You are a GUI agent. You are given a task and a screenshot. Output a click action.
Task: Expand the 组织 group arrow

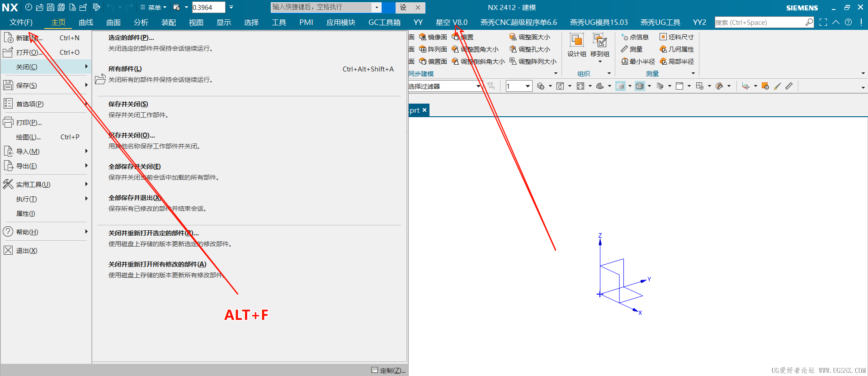(609, 73)
